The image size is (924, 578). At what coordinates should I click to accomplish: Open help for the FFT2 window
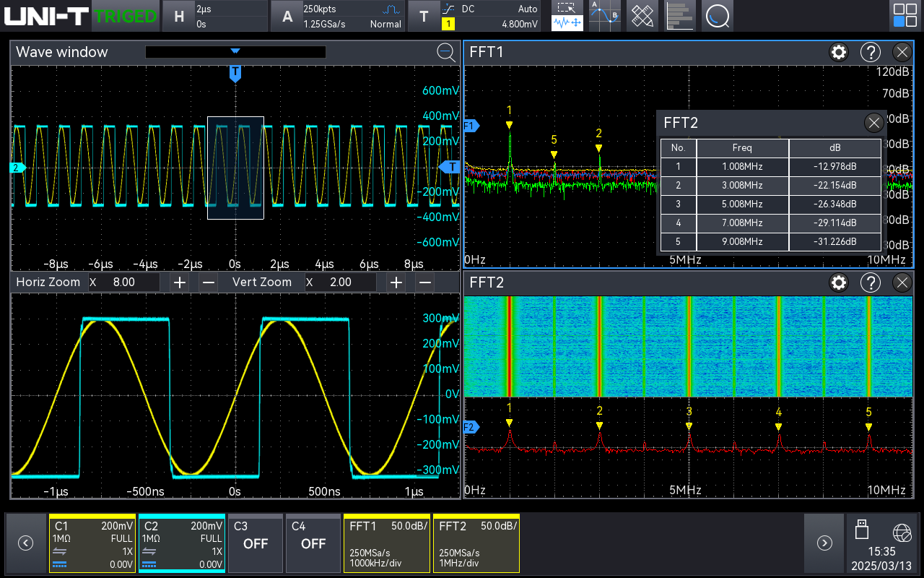pos(871,282)
